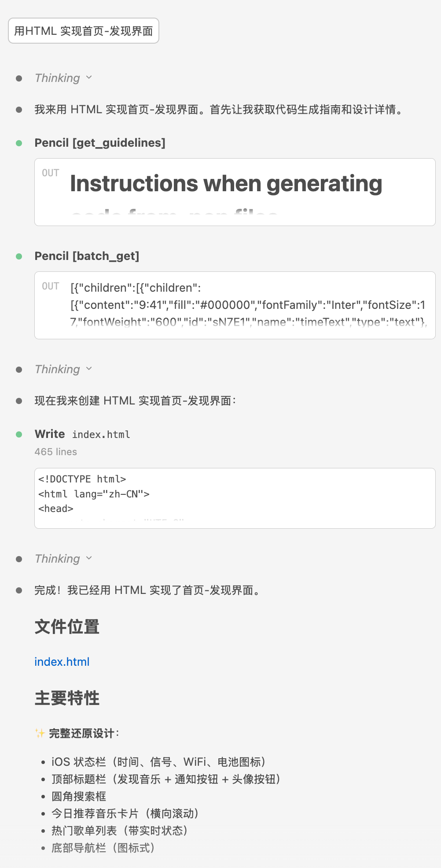Open the index.html link under 文件位置

click(x=62, y=661)
